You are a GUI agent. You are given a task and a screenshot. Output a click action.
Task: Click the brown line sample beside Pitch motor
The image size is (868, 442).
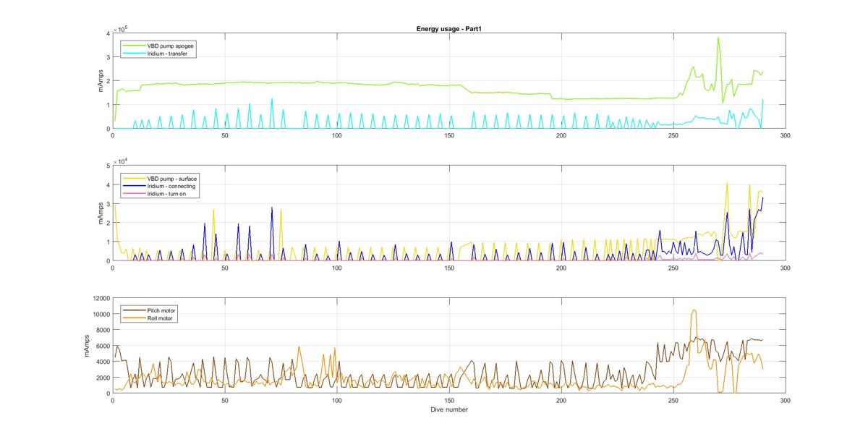(x=134, y=310)
